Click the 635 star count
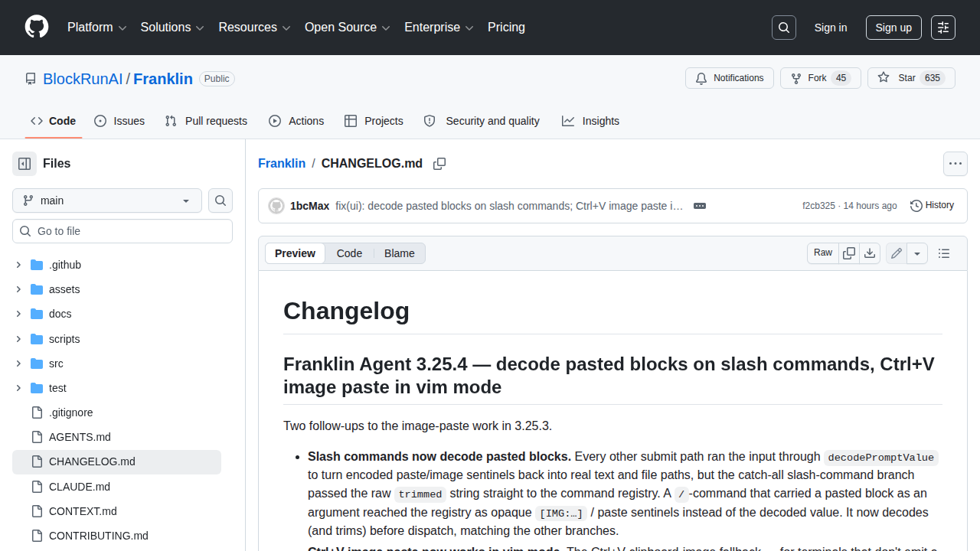Image resolution: width=980 pixels, height=551 pixels. pyautogui.click(x=932, y=78)
